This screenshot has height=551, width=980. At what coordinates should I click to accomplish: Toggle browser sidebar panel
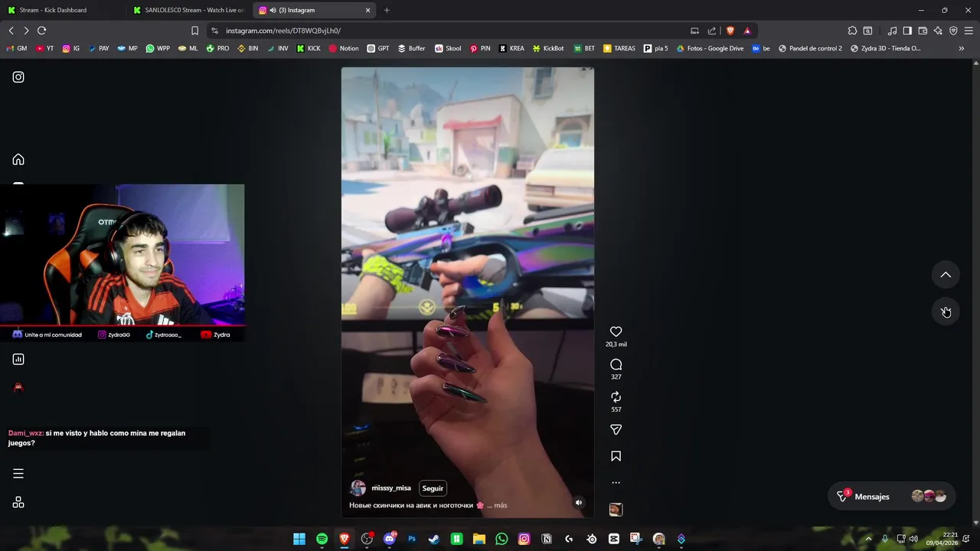pos(907,31)
